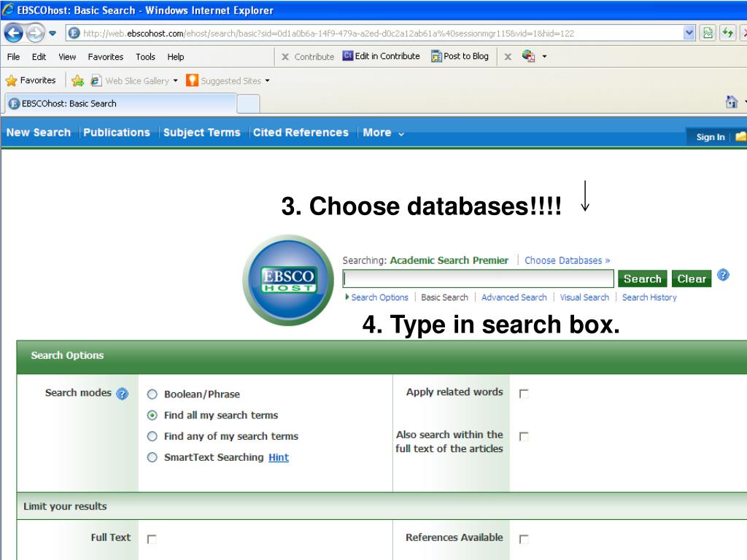The height and width of the screenshot is (560, 747).
Task: Click the Academic Search Premier database name
Action: [x=449, y=260]
